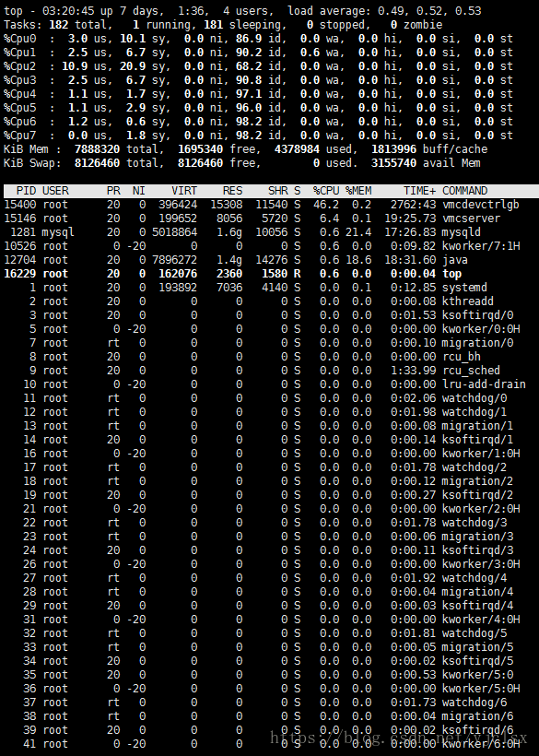Click the PID column header
The image size is (539, 756).
pos(26,191)
